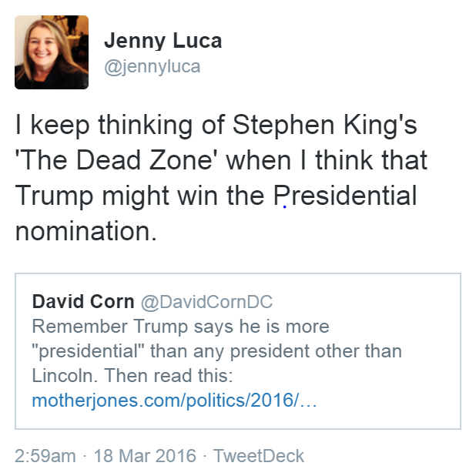Open the TweetDeck source link
476x466 pixels.
pyautogui.click(x=258, y=454)
